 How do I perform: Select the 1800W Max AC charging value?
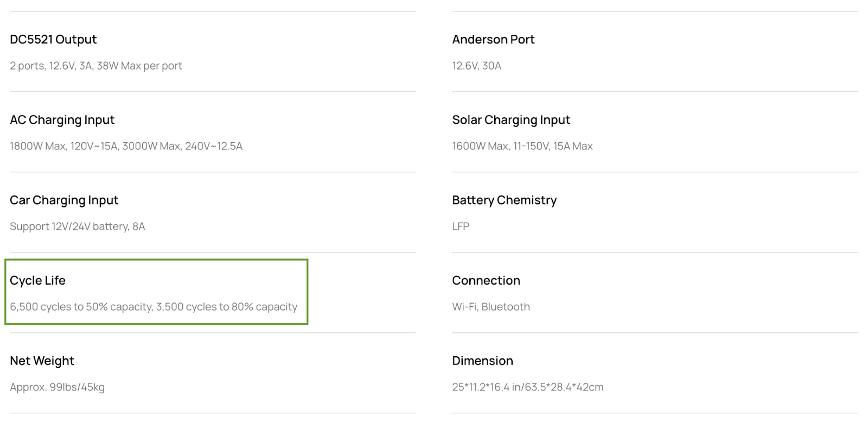click(x=126, y=146)
